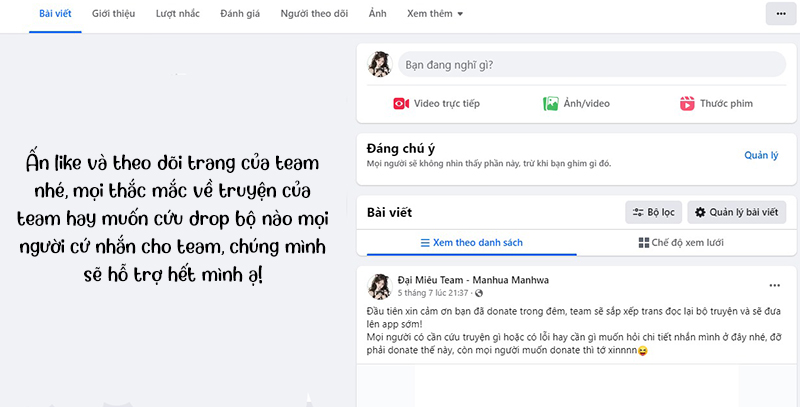This screenshot has height=407, width=800.
Task: Open the three-dot page options menu
Action: (x=779, y=14)
